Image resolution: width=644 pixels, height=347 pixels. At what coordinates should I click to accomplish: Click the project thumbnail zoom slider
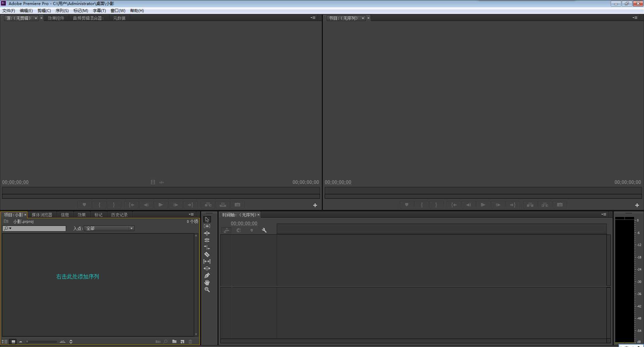tap(41, 342)
